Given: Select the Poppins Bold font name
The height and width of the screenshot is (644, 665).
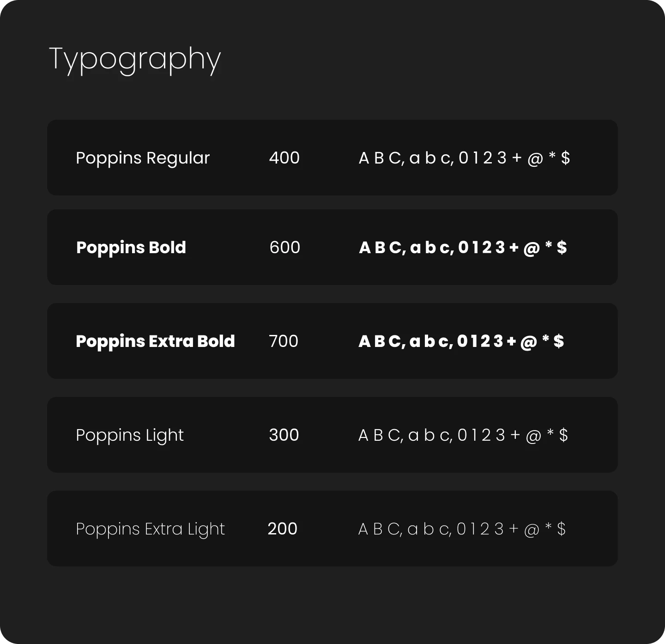Looking at the screenshot, I should point(131,248).
